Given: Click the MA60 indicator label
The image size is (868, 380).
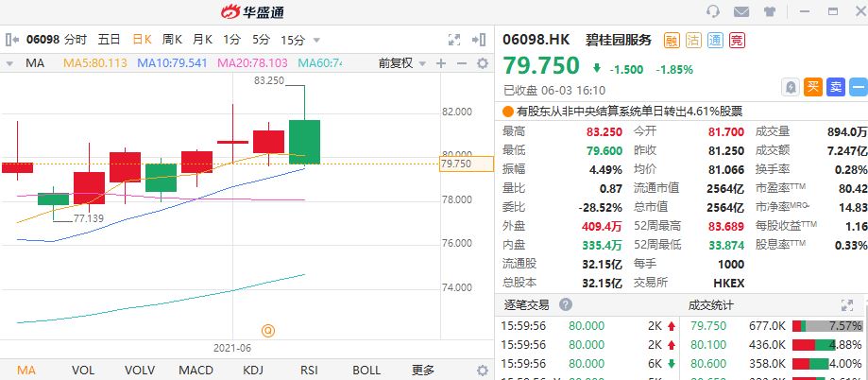Looking at the screenshot, I should coord(319,63).
